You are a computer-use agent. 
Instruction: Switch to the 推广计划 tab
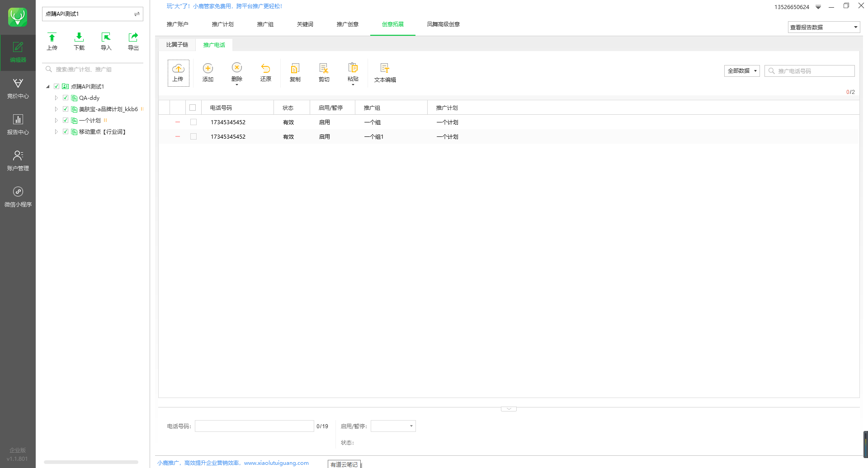(x=222, y=24)
